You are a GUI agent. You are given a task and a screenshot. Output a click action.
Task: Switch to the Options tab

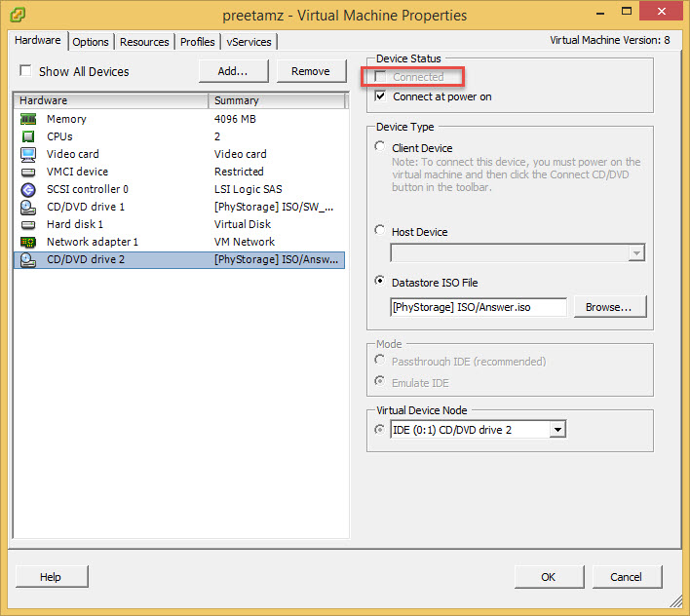(91, 42)
